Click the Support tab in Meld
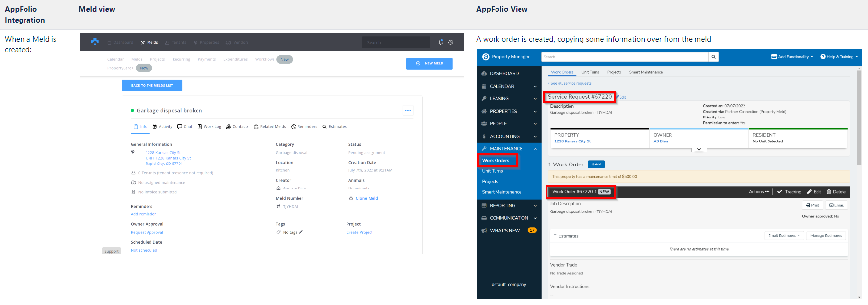868x305 pixels. click(111, 251)
